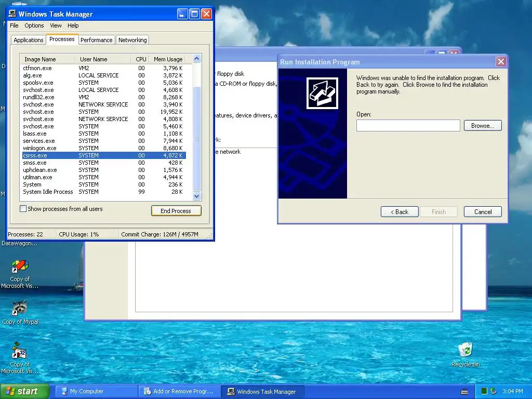Select the Recycle Bin desktop icon
The height and width of the screenshot is (399, 532).
coord(465,354)
